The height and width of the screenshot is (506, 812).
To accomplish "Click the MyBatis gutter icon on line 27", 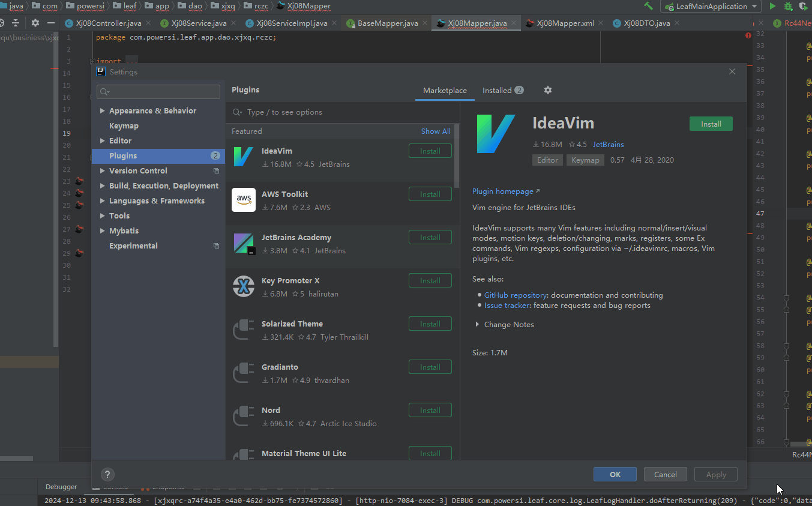I will (x=79, y=229).
